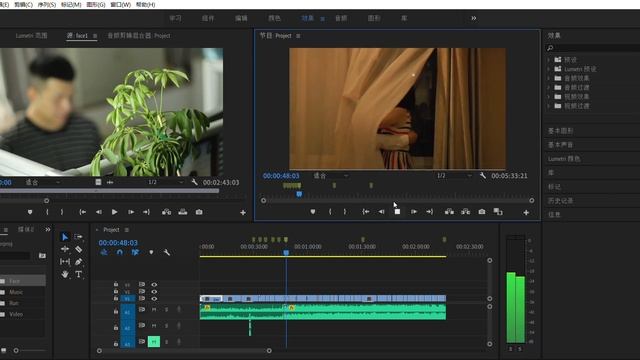640x360 pixels.
Task: Unmute the green highlighted A3 track
Action: click(154, 341)
